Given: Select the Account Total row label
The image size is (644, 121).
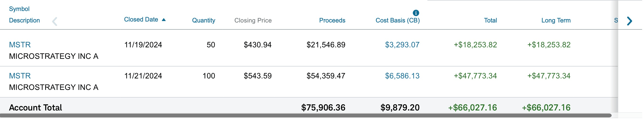Looking at the screenshot, I should tap(35, 107).
